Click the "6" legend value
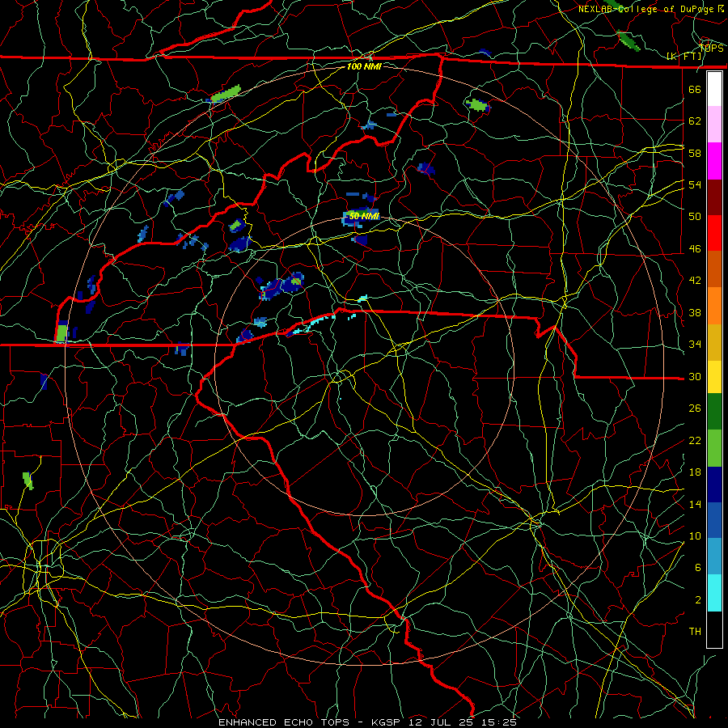The width and height of the screenshot is (728, 728). click(x=698, y=568)
